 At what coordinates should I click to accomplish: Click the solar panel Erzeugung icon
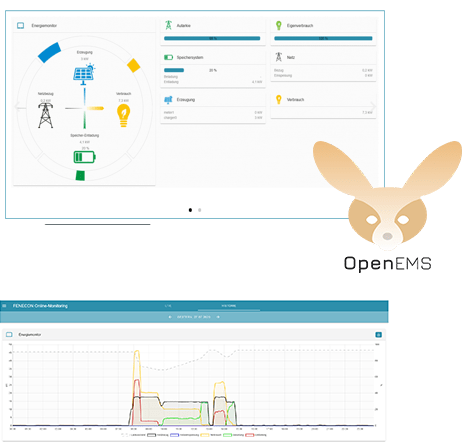click(x=84, y=75)
